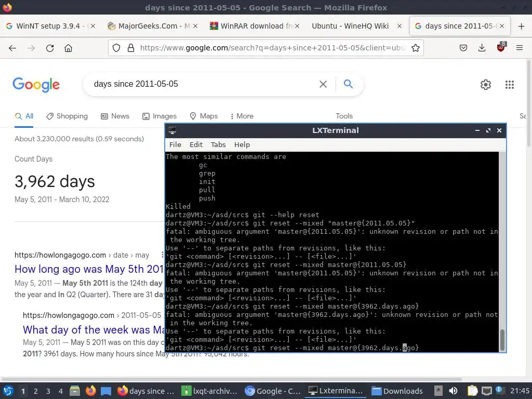Open the 'How long ago was May 5th' result

click(89, 269)
